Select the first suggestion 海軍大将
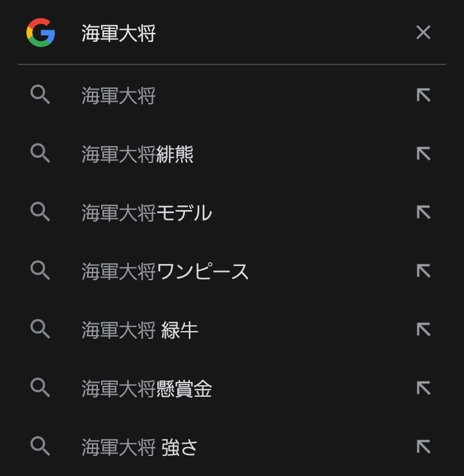464x476 pixels. point(119,96)
